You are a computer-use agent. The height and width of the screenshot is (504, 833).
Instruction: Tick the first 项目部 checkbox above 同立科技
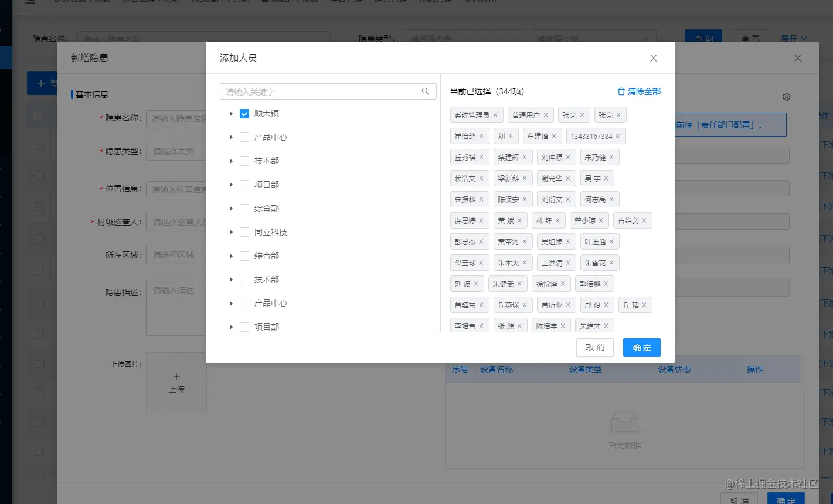244,185
